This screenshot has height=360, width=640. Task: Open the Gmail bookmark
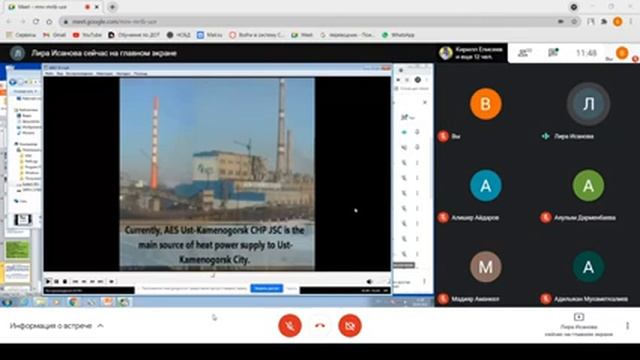pyautogui.click(x=55, y=35)
